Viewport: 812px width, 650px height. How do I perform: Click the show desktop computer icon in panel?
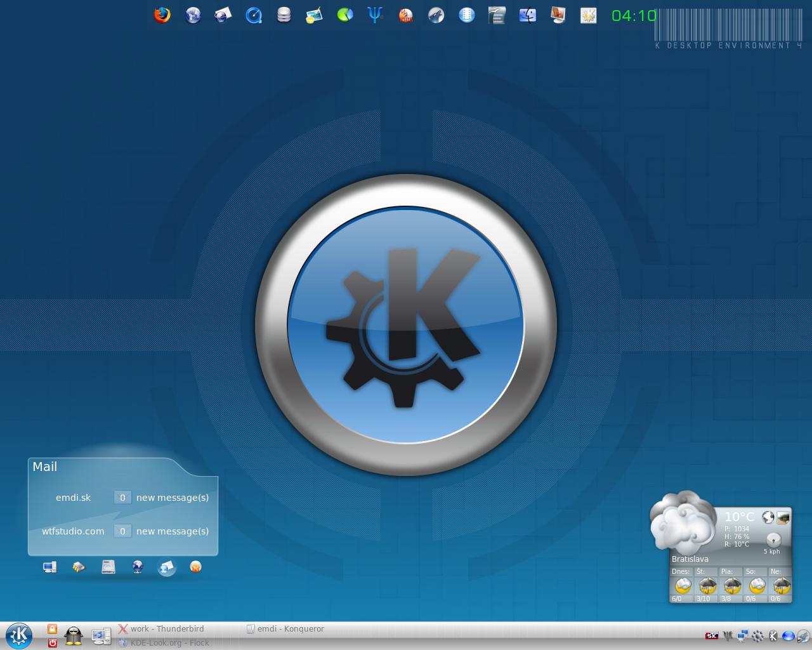click(101, 635)
